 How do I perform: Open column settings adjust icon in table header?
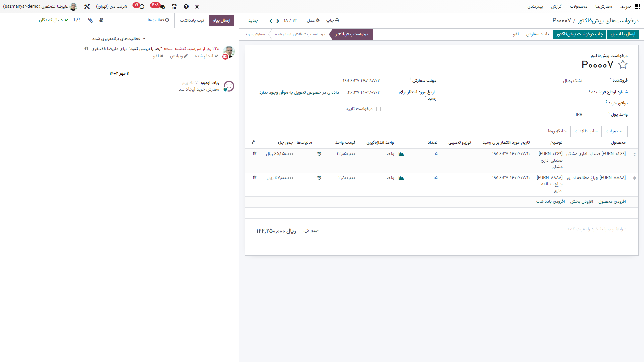(x=253, y=142)
